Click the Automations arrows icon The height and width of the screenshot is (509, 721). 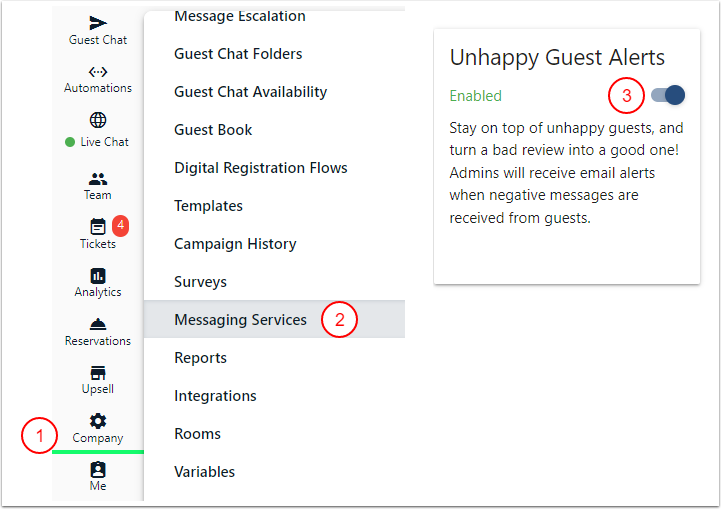click(98, 72)
